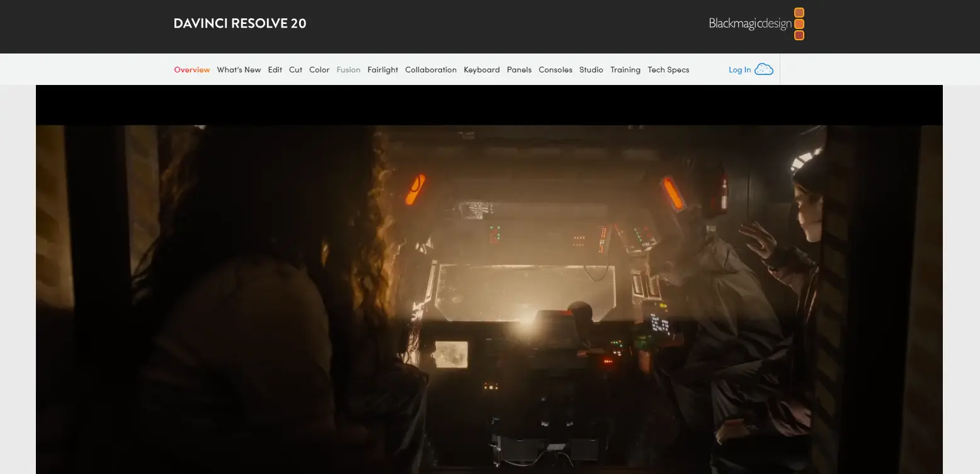Open the Training page

[625, 69]
